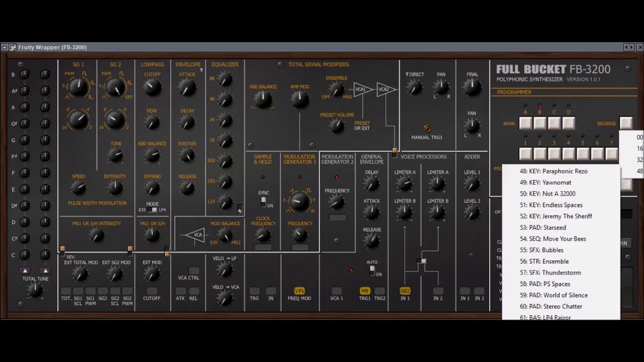This screenshot has height=362, width=644.
Task: Click the envelope ATTACK knob
Action: click(187, 88)
